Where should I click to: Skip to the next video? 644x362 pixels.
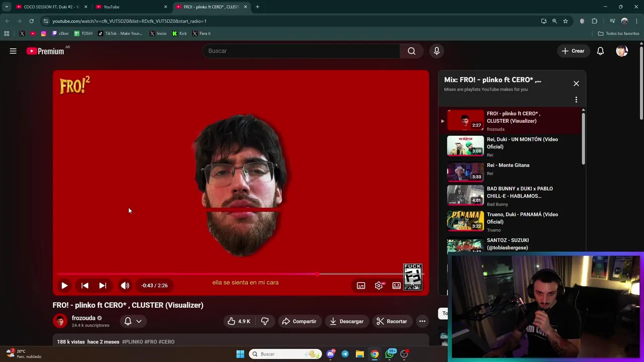[x=103, y=285]
